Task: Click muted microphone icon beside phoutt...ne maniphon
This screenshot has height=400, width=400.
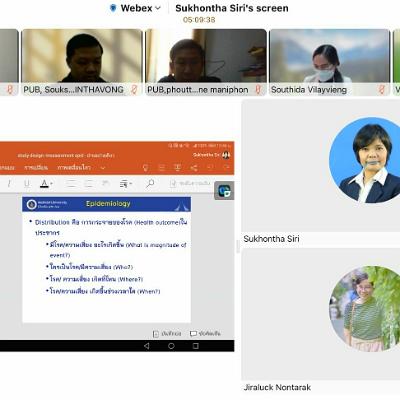Action: point(258,89)
